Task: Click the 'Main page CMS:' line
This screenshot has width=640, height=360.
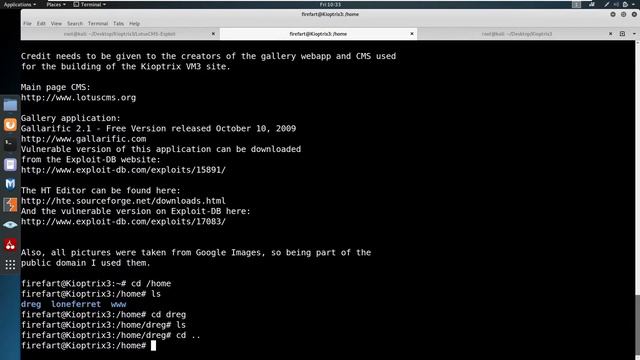Action: click(x=56, y=87)
